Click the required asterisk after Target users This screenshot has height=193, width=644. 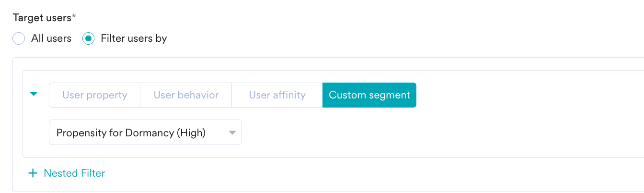74,17
